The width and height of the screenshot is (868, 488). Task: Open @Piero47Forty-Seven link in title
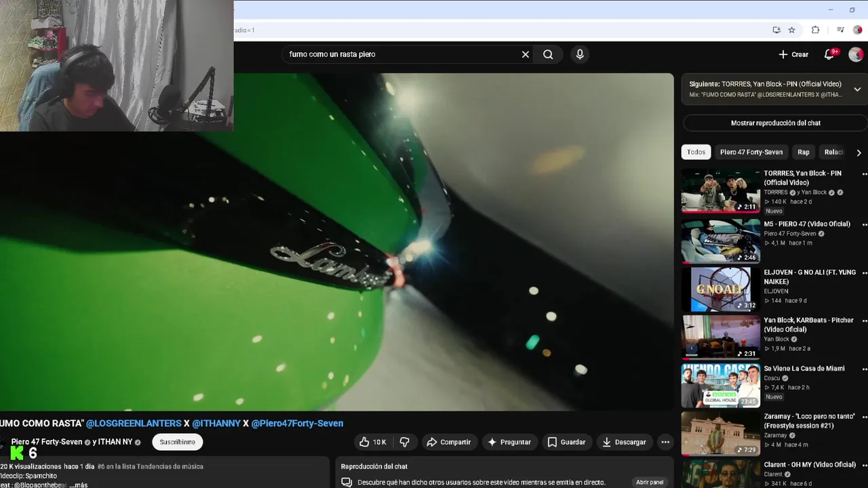point(297,423)
